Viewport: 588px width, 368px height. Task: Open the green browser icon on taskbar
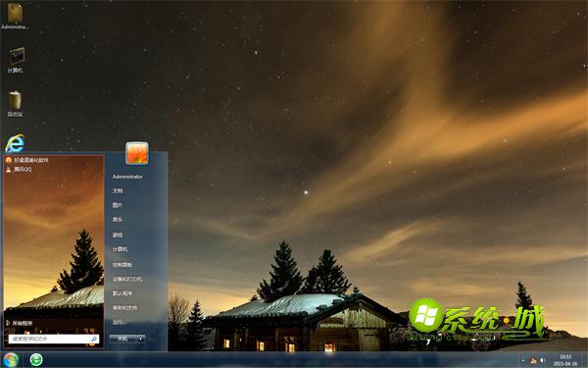pos(36,360)
